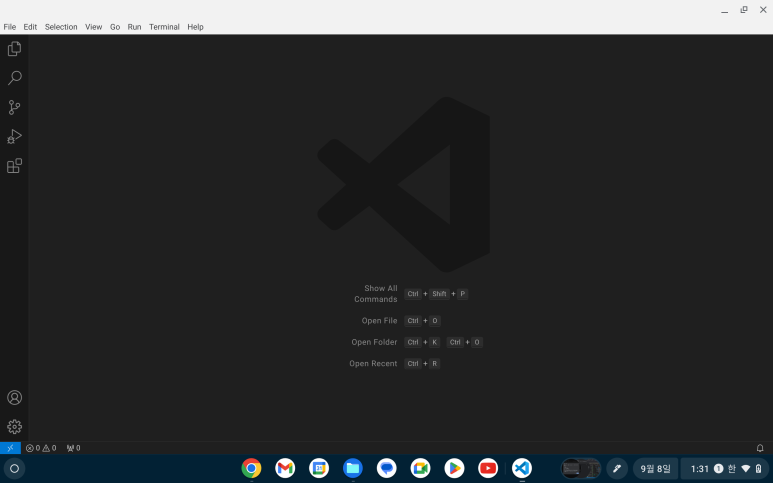Launch Google Calendar from the shelf
This screenshot has width=773, height=483.
coord(319,468)
